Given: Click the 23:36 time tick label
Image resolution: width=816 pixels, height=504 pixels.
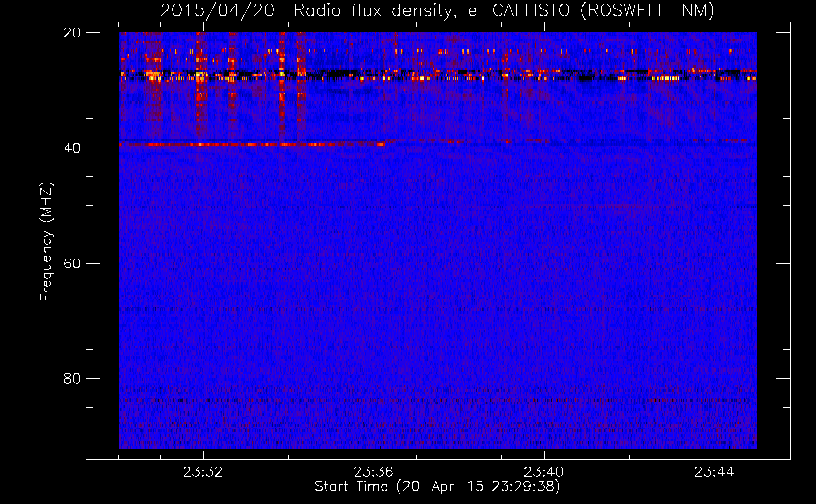Looking at the screenshot, I should tap(373, 472).
